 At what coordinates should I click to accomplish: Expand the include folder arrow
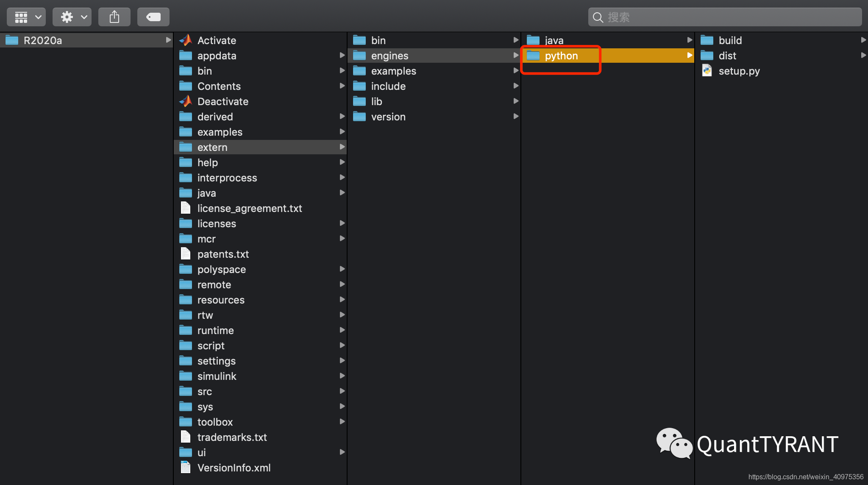click(x=516, y=86)
